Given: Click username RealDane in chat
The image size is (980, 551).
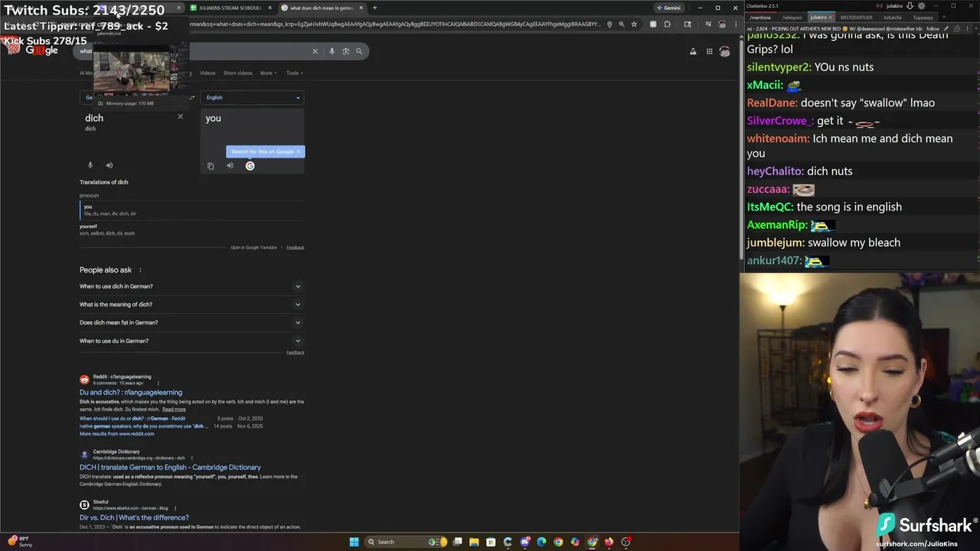Looking at the screenshot, I should [772, 103].
